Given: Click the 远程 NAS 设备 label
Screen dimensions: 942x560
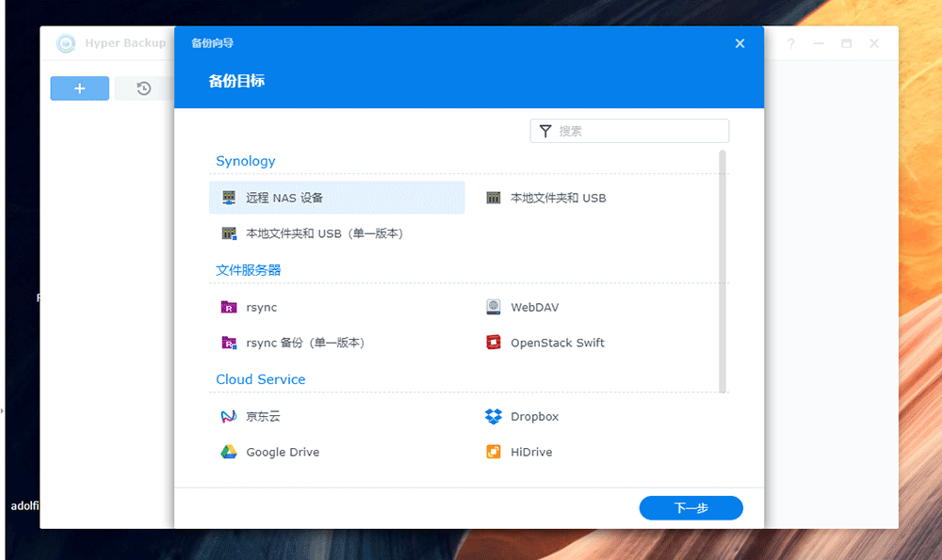Looking at the screenshot, I should tap(284, 198).
